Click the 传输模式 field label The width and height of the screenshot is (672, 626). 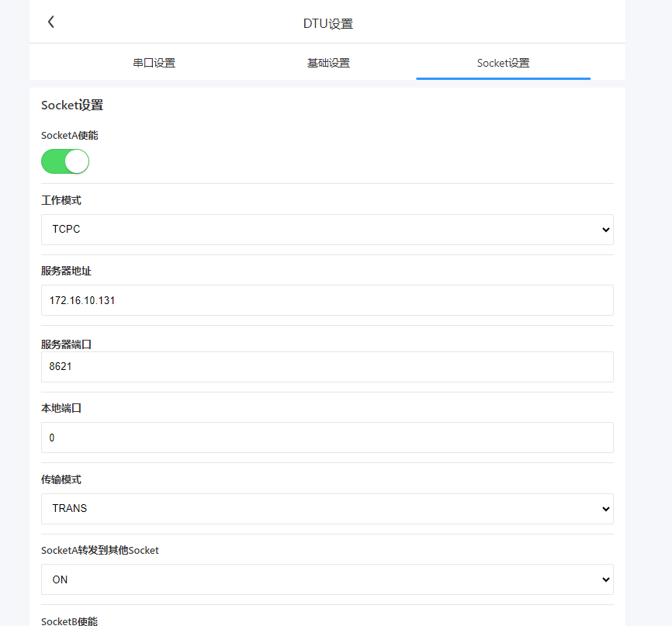(61, 479)
